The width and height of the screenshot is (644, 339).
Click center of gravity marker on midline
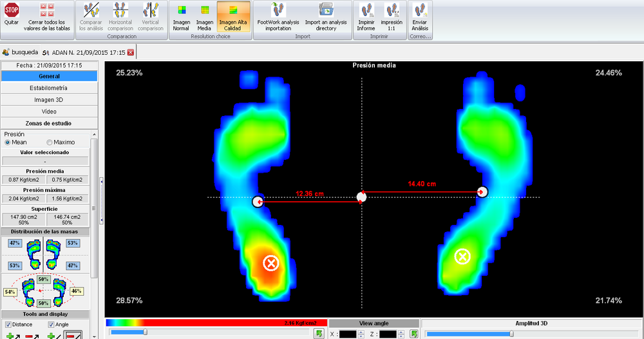(361, 197)
